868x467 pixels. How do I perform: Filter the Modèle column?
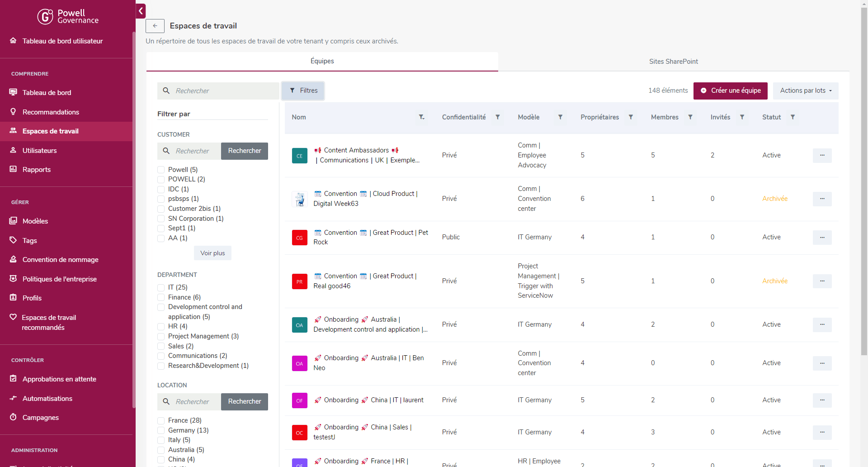click(x=560, y=117)
